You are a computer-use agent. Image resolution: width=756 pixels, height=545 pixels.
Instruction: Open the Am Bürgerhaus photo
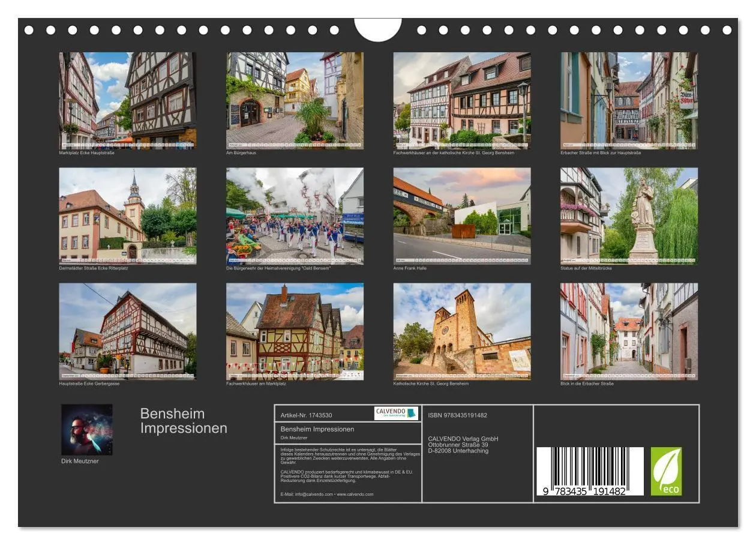coord(295,100)
